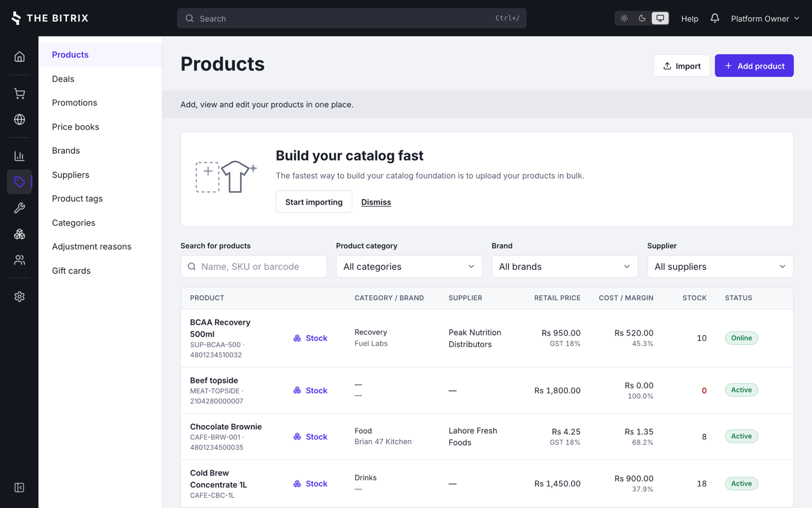Image resolution: width=812 pixels, height=508 pixels.
Task: Focus the Name, SKU or barcode field
Action: click(254, 267)
